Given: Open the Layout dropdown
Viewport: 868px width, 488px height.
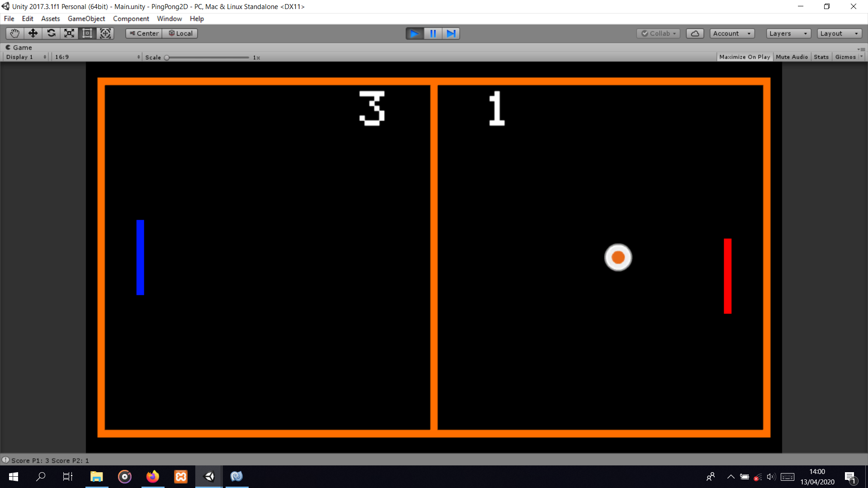Looking at the screenshot, I should click(839, 33).
